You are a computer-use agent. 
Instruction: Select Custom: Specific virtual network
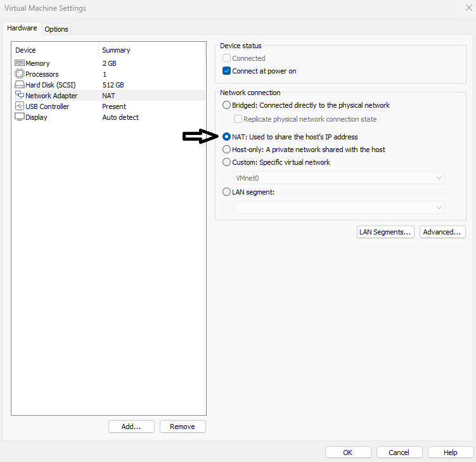226,162
